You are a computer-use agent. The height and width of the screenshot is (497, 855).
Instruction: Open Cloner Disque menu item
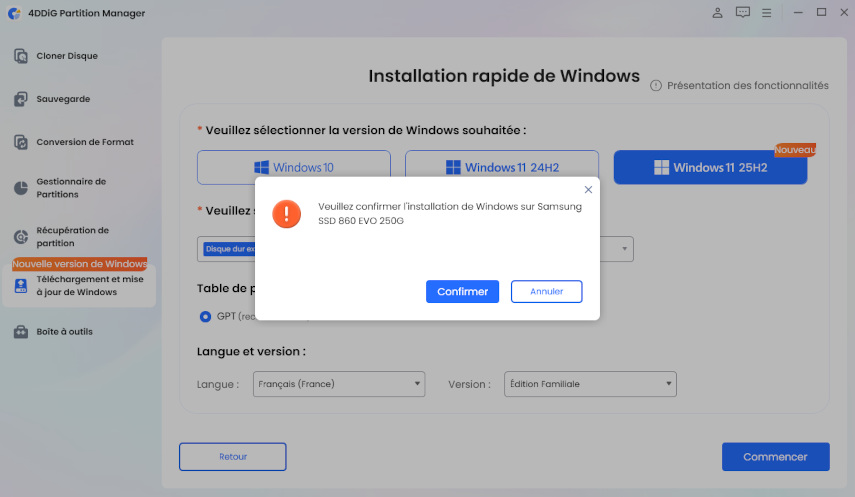(x=67, y=56)
